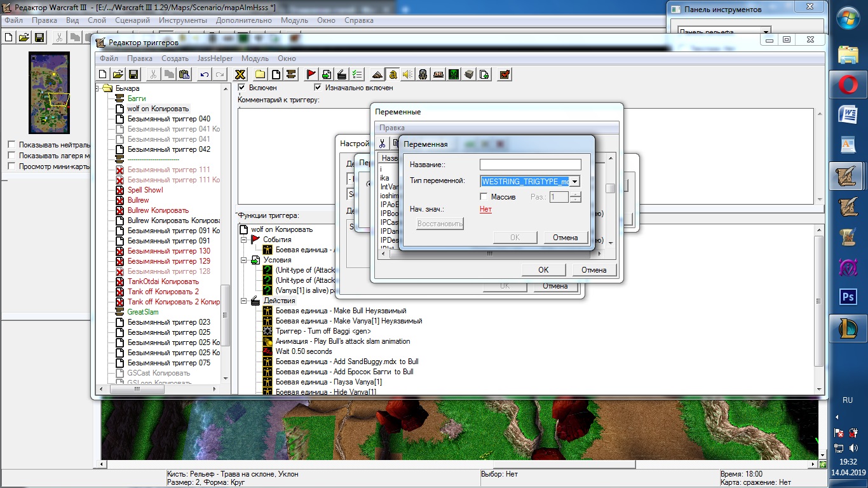Image resolution: width=868 pixels, height=488 pixels.
Task: Click the Название input field
Action: click(x=530, y=165)
